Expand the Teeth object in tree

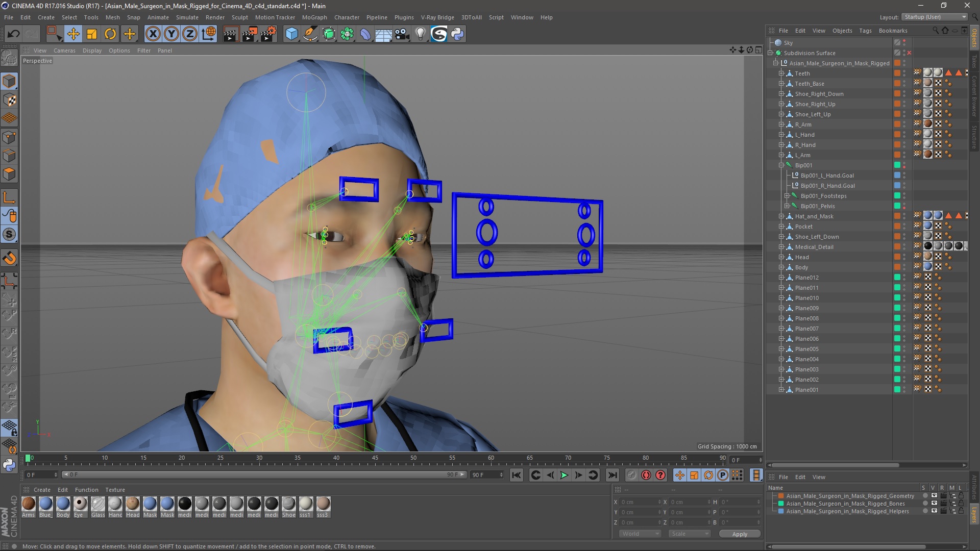(x=781, y=73)
